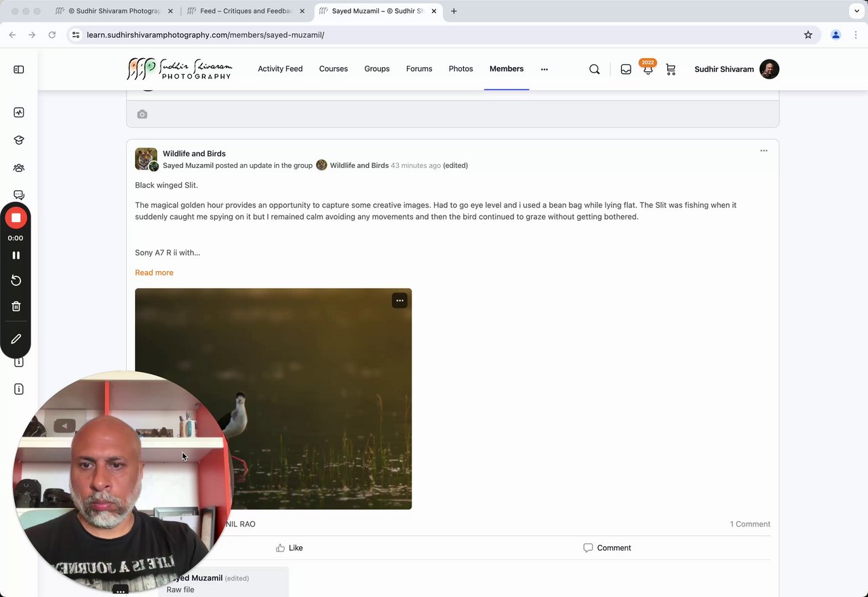Image resolution: width=868 pixels, height=597 pixels.
Task: Switch to the Feed – Critiques and Feedback tab
Action: click(x=245, y=11)
